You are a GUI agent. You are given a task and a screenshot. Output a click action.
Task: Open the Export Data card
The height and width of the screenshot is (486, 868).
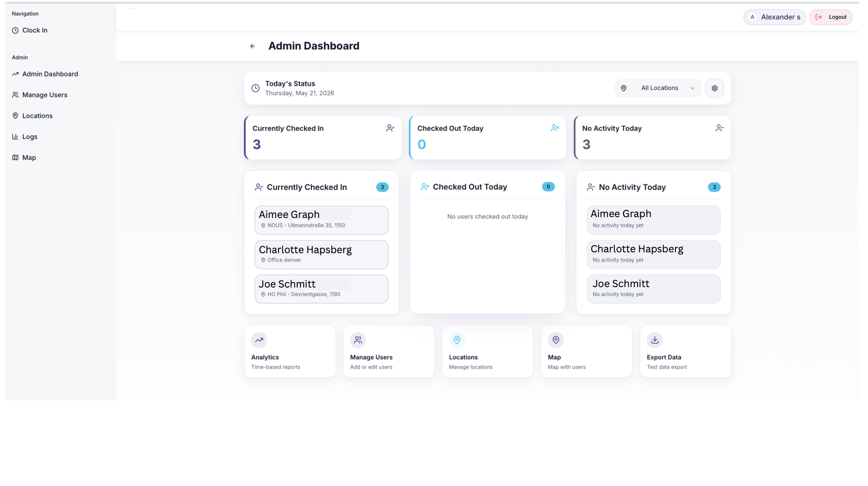tap(685, 351)
